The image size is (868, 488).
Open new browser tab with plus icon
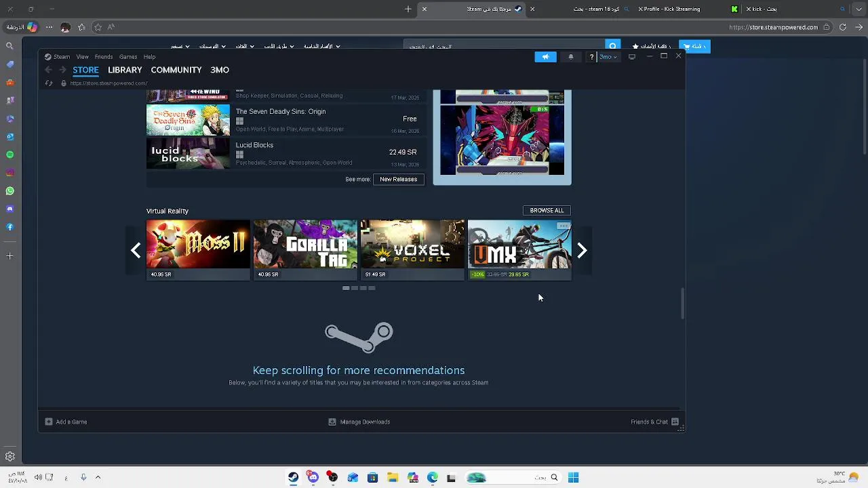408,9
